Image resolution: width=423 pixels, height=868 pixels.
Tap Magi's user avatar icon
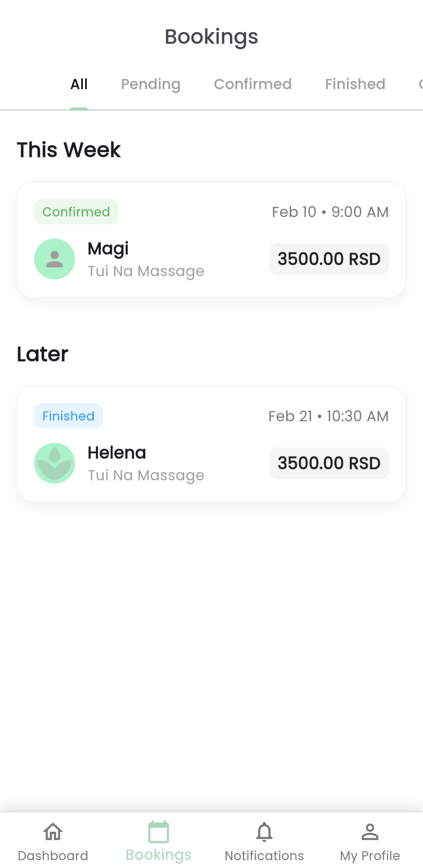pyautogui.click(x=54, y=259)
